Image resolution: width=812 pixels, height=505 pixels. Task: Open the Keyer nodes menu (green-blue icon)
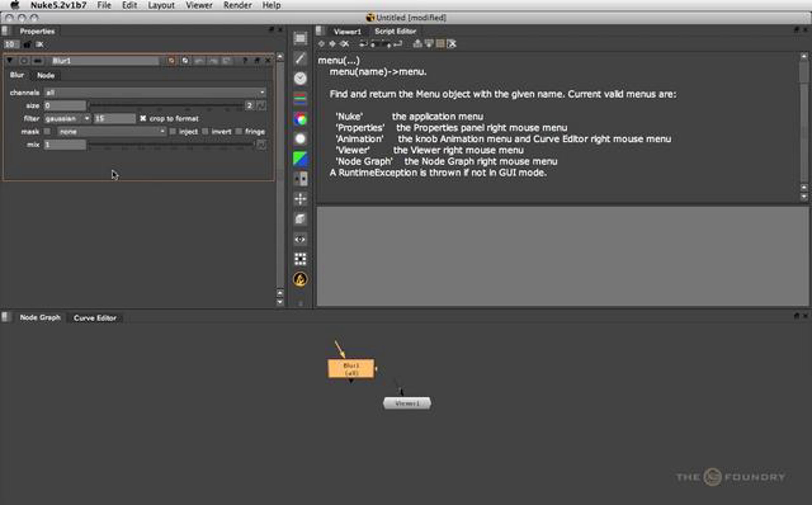click(300, 159)
